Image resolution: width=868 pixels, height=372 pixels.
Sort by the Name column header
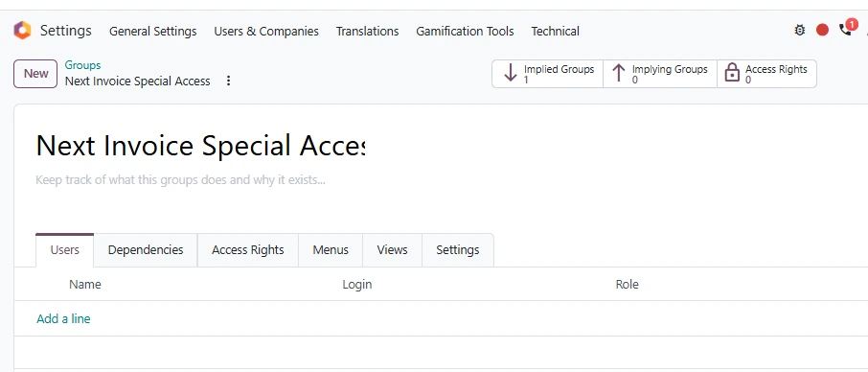pyautogui.click(x=84, y=285)
